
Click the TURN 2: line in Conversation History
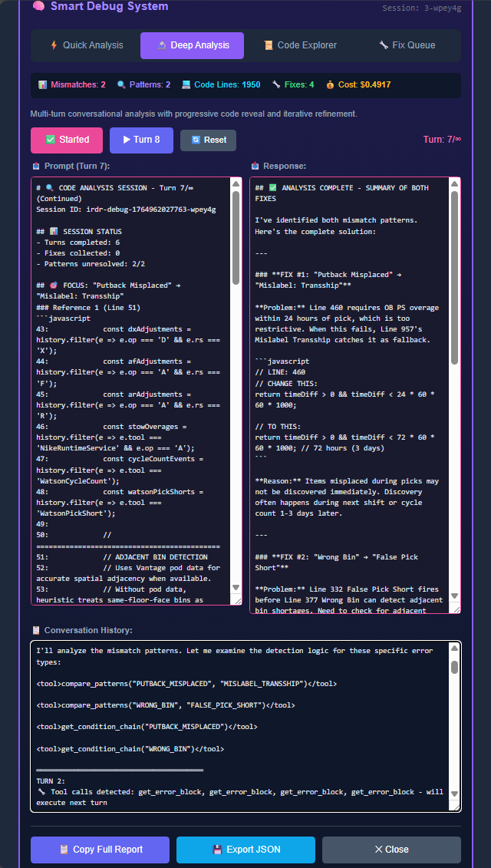(x=51, y=781)
